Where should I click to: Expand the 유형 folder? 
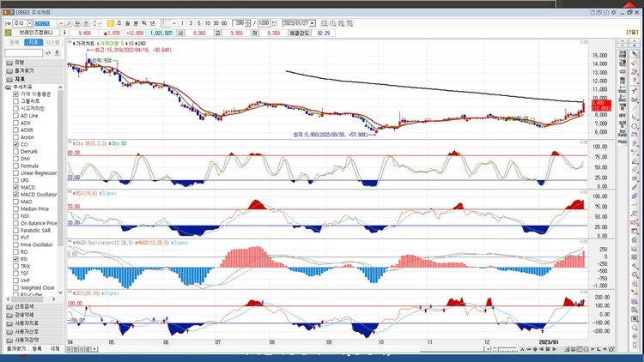coord(34,63)
